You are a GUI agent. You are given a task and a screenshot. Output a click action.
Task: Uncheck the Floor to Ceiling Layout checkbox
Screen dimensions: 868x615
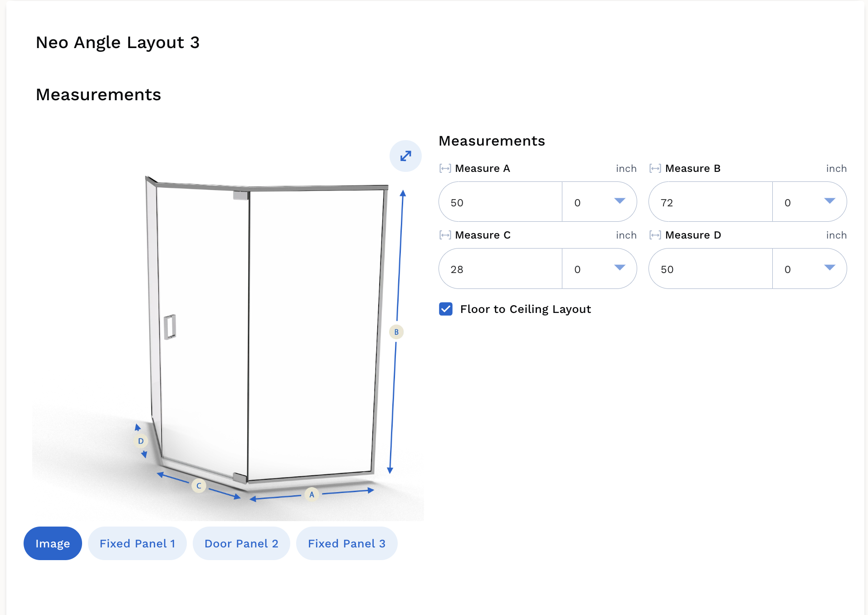446,309
